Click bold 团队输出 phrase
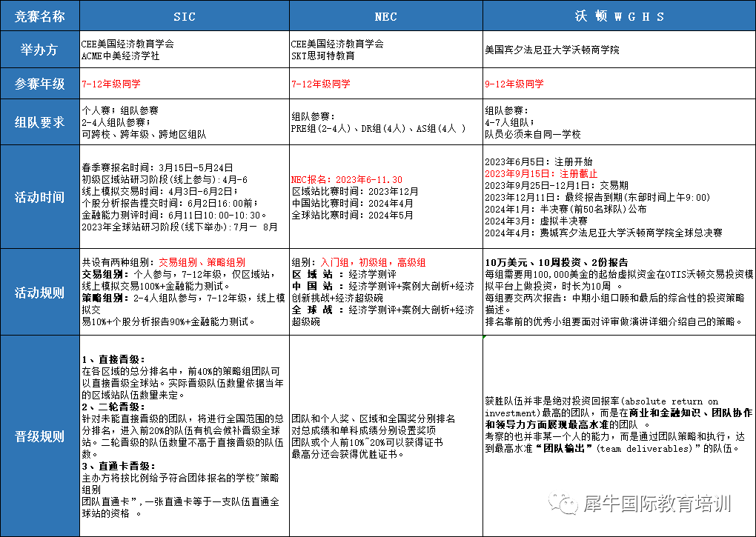This screenshot has height=537, width=756. pos(563,448)
